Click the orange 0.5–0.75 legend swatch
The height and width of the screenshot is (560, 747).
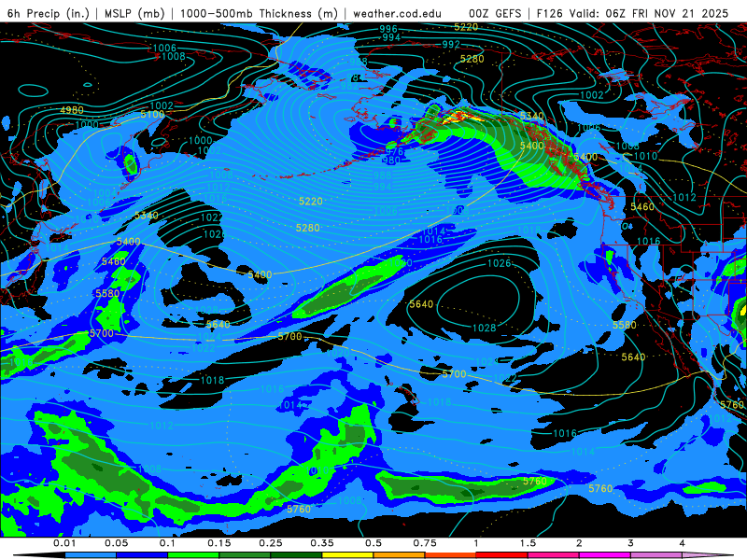[x=400, y=555]
